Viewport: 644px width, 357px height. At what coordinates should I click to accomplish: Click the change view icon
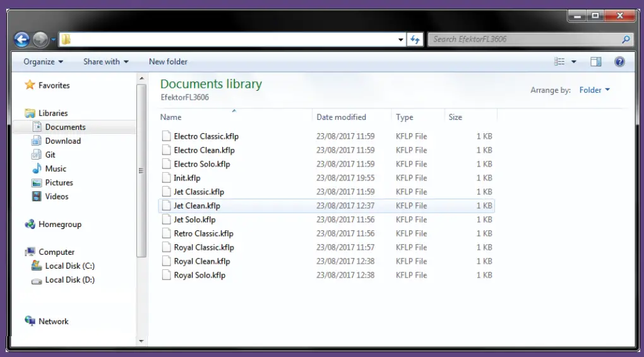[559, 62]
